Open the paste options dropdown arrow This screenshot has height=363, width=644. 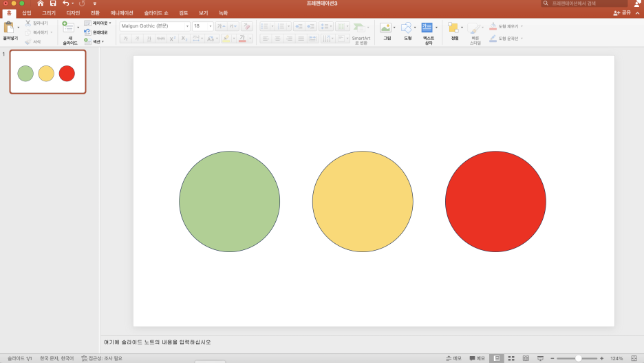(x=18, y=28)
